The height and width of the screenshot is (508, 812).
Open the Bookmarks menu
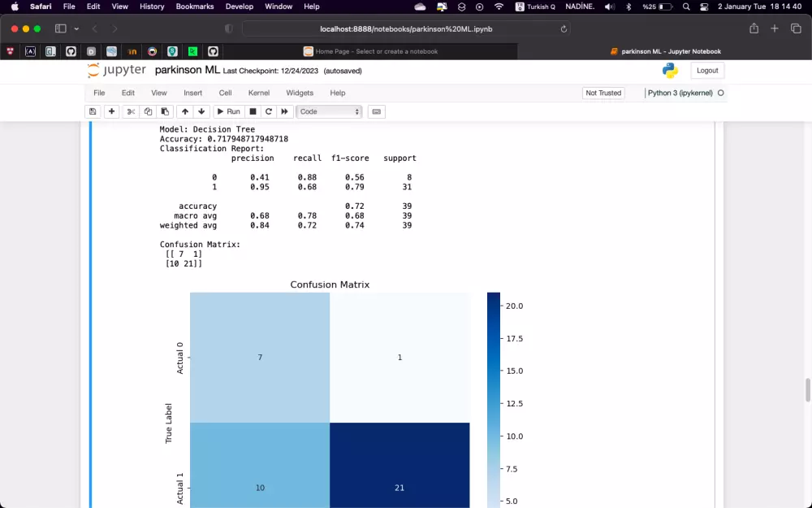(x=195, y=7)
